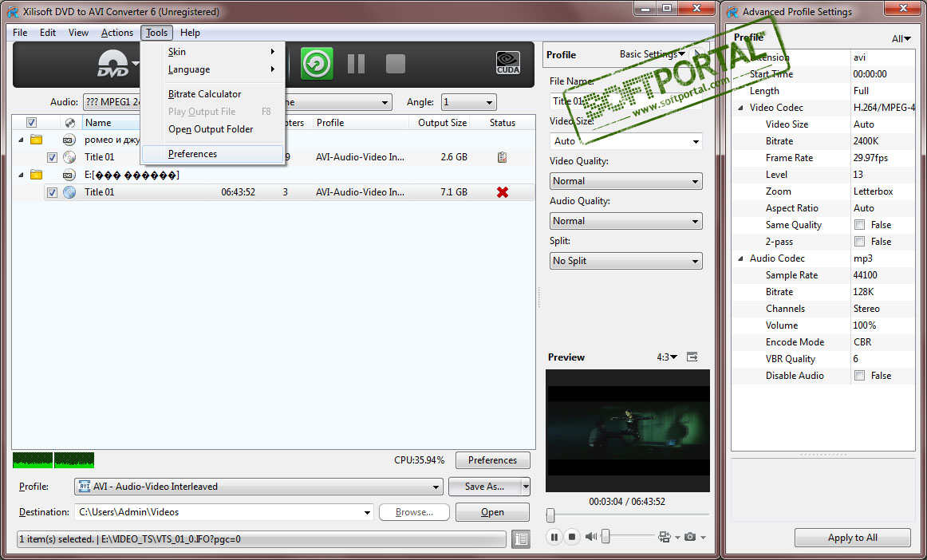Viewport: 927px width, 560px height.
Task: Enable the 2-pass checkbox
Action: click(x=860, y=241)
